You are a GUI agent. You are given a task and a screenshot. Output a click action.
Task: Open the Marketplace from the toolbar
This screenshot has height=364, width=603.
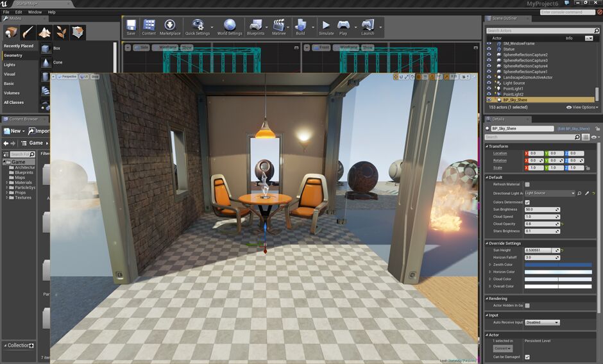click(x=170, y=28)
